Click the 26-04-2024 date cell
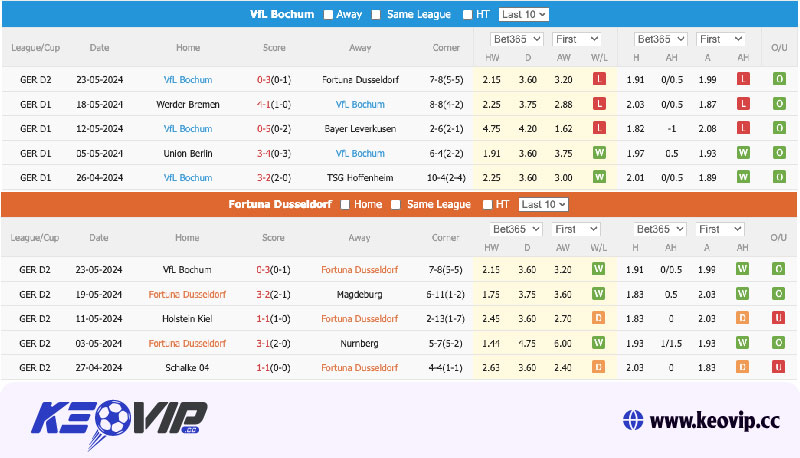Image resolution: width=800 pixels, height=458 pixels. pyautogui.click(x=99, y=178)
